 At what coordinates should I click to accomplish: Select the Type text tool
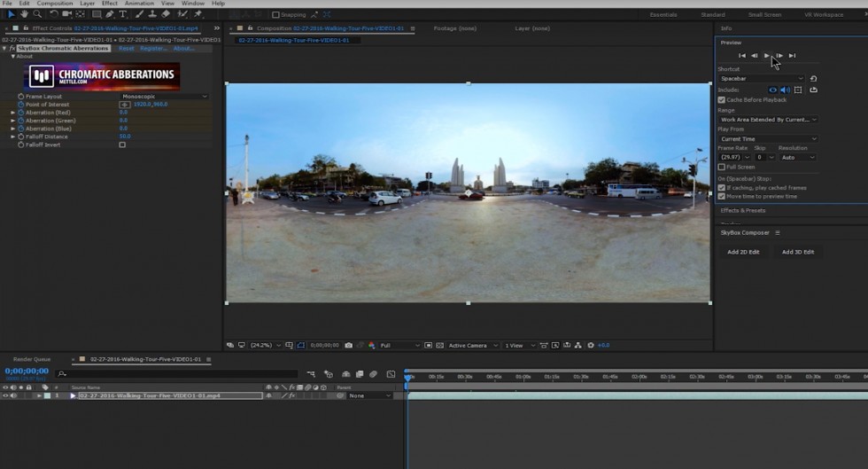122,14
